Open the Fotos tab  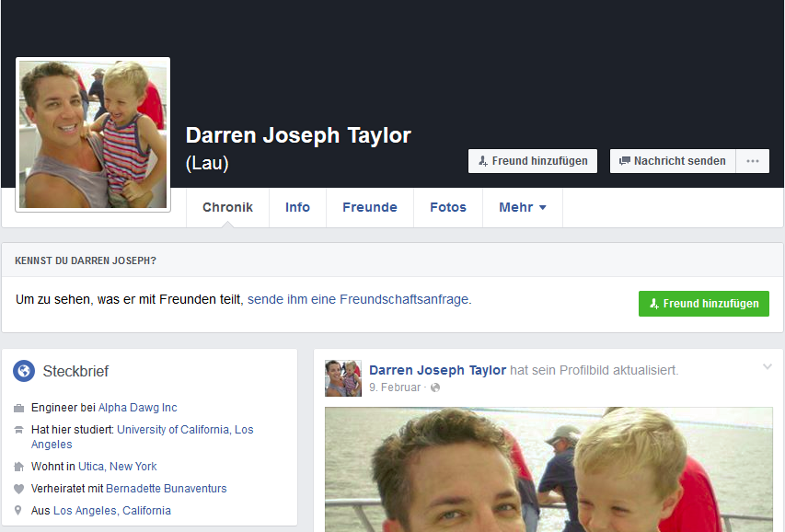tap(448, 207)
